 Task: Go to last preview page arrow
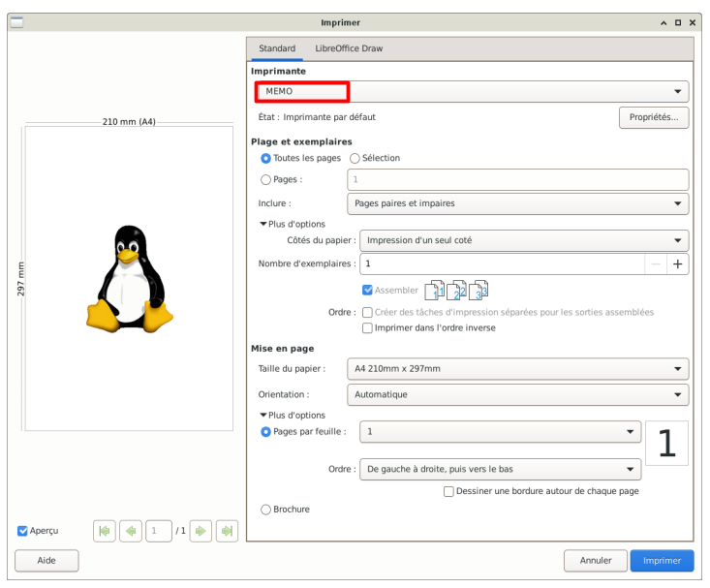point(227,531)
